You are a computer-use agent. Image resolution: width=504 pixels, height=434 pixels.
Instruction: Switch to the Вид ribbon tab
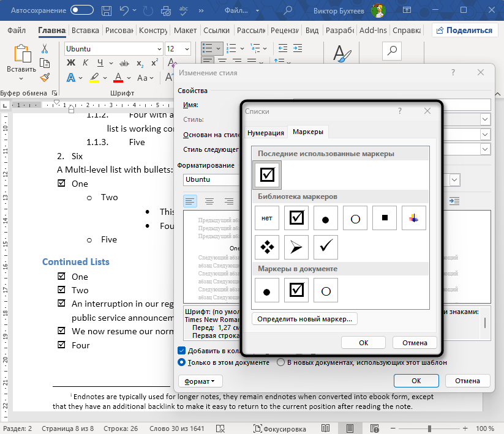(x=312, y=31)
